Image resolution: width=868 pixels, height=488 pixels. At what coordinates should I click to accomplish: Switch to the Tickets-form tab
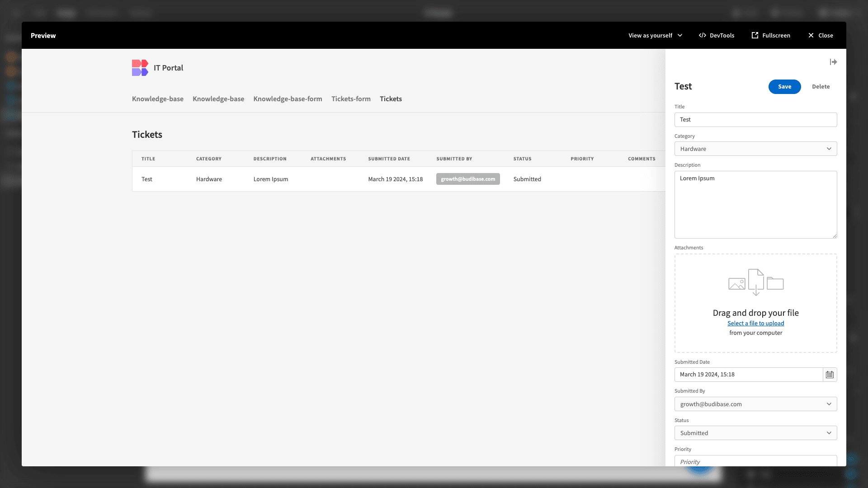[351, 99]
